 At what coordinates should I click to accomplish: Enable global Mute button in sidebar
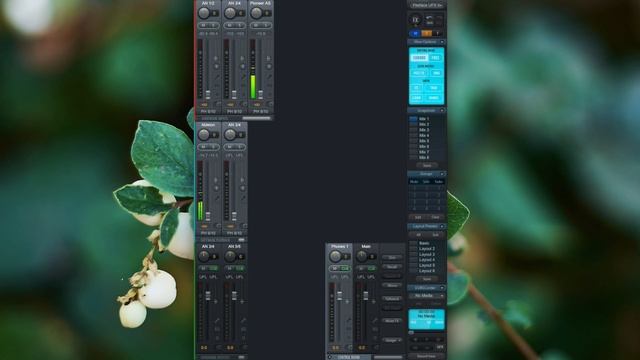(x=415, y=33)
